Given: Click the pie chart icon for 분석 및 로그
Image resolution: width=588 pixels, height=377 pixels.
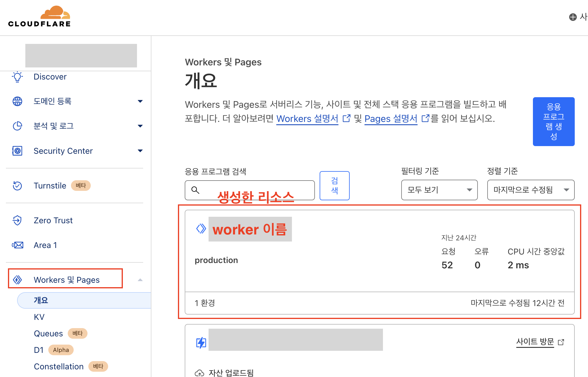Looking at the screenshot, I should tap(17, 126).
